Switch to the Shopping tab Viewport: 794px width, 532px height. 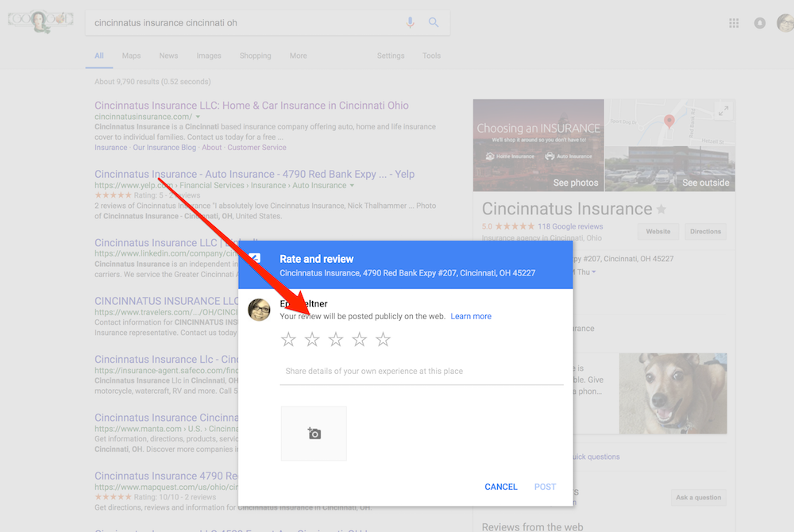point(255,56)
